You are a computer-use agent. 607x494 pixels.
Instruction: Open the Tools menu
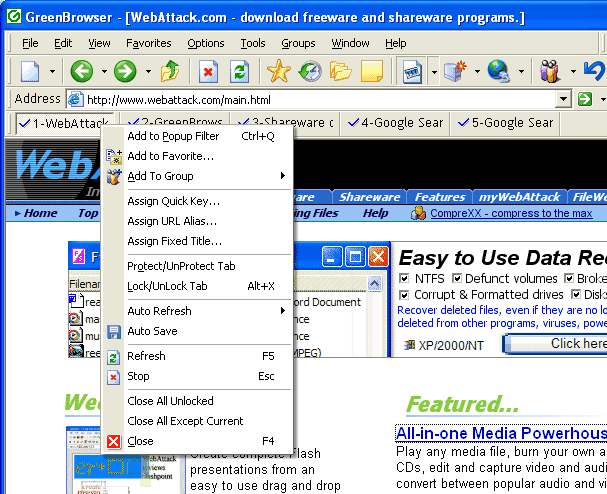(253, 43)
